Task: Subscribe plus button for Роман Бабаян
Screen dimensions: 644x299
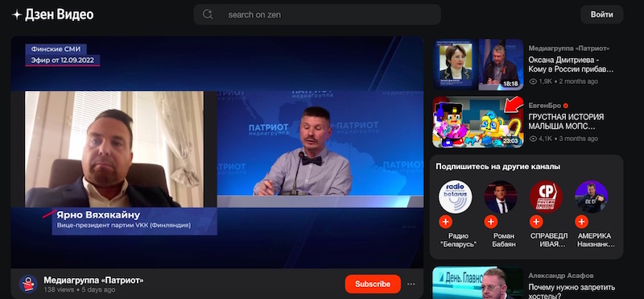Action: pyautogui.click(x=491, y=222)
